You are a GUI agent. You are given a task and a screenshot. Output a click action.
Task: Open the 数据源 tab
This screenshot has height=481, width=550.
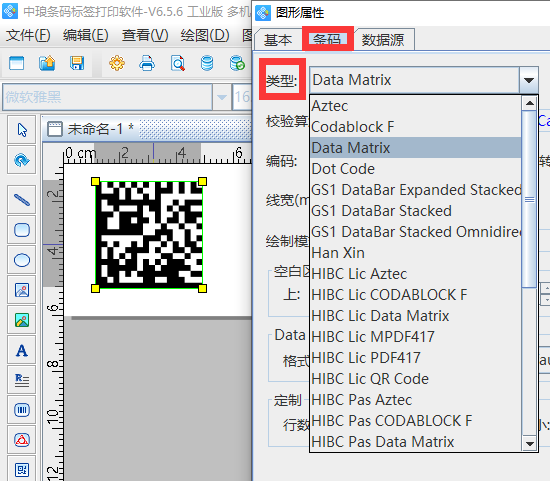point(383,40)
